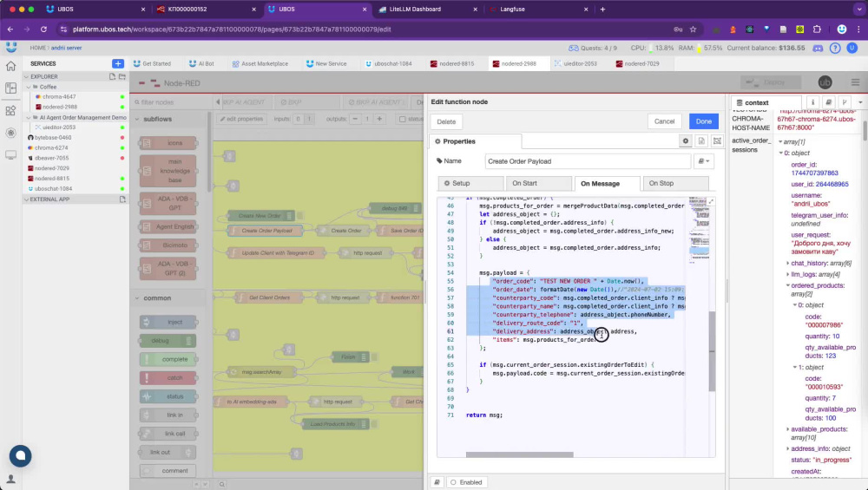
Task: Open the Asset Marketplace tab
Action: click(260, 63)
